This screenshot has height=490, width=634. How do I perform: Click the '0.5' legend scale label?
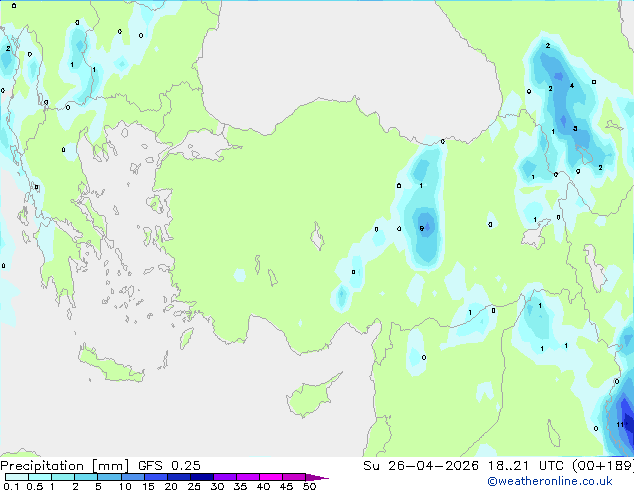34,486
